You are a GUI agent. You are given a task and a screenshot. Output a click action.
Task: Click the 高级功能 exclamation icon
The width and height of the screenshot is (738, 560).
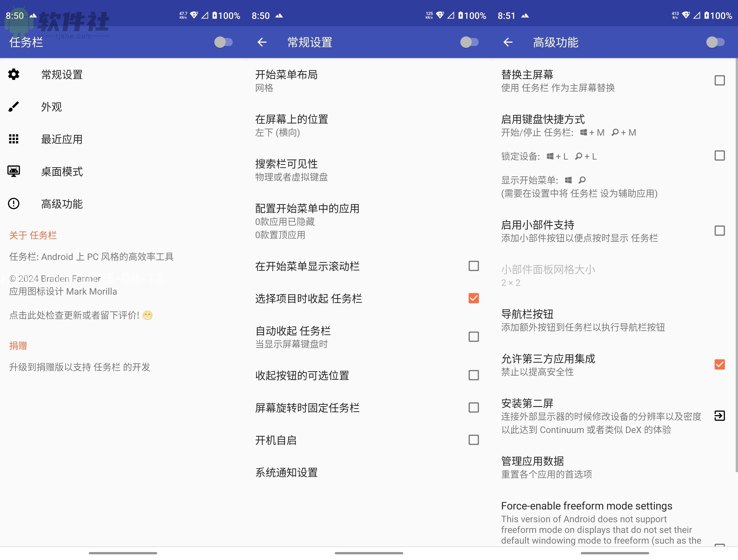[14, 204]
